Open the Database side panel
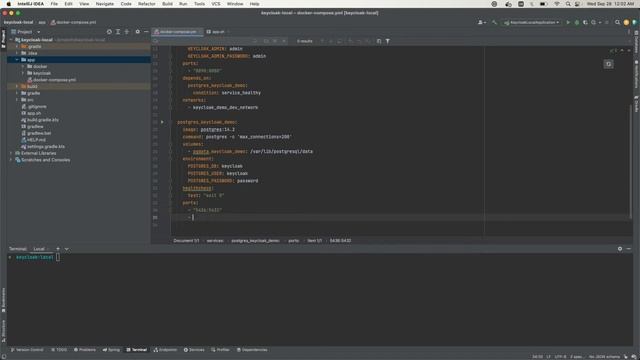 636,41
